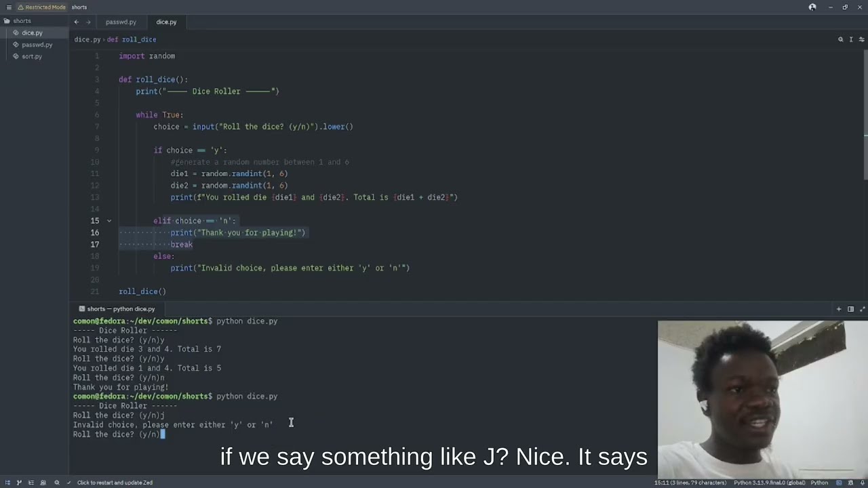This screenshot has width=868, height=488.
Task: Click the 'import random' code line
Action: 146,56
